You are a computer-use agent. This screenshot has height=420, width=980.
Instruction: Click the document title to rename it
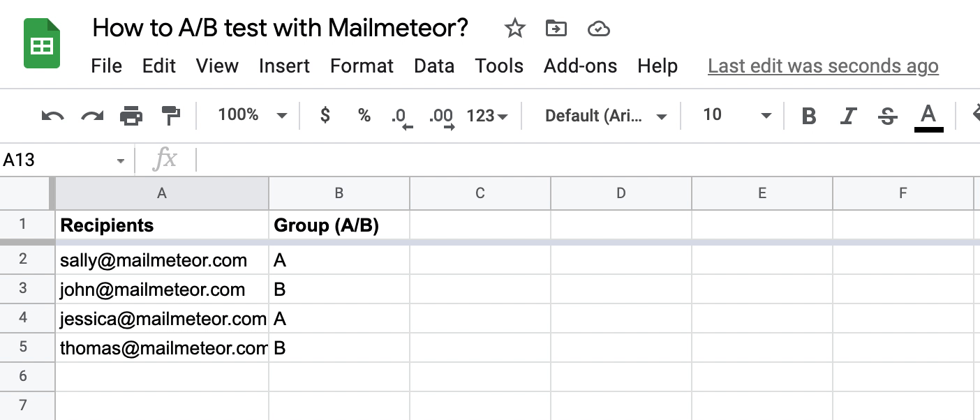280,29
